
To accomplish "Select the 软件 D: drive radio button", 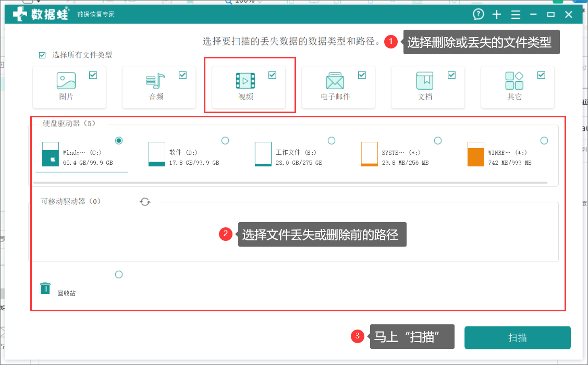I will (225, 141).
